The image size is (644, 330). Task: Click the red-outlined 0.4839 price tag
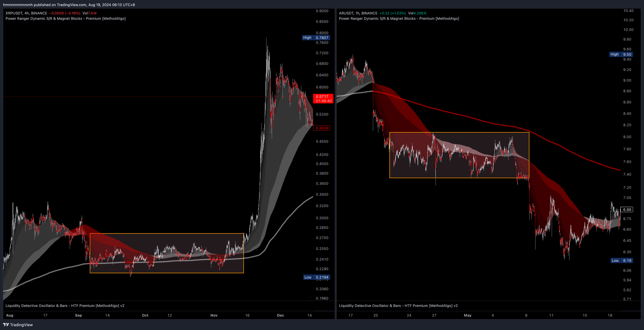coord(322,128)
